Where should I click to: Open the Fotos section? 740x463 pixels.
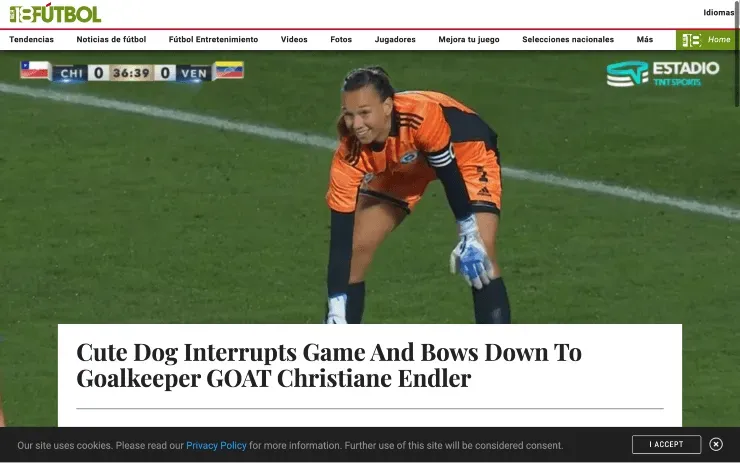(341, 40)
